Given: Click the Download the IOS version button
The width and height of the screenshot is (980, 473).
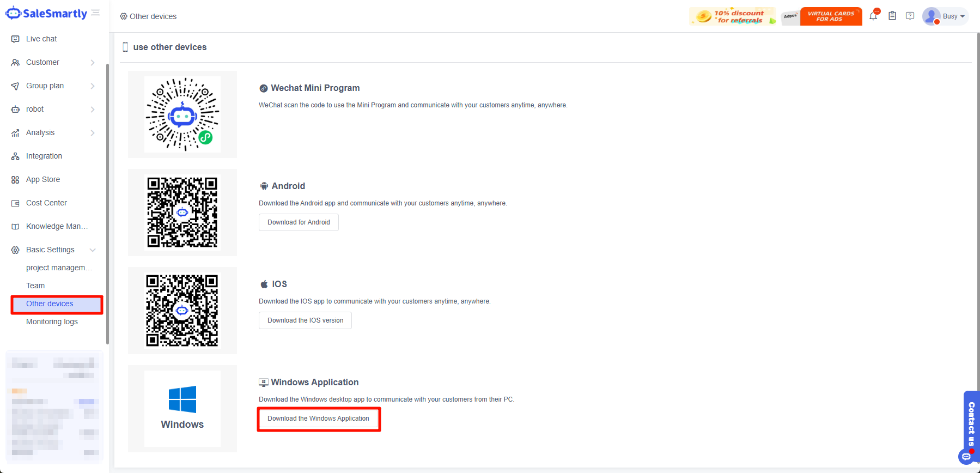Looking at the screenshot, I should coord(305,320).
